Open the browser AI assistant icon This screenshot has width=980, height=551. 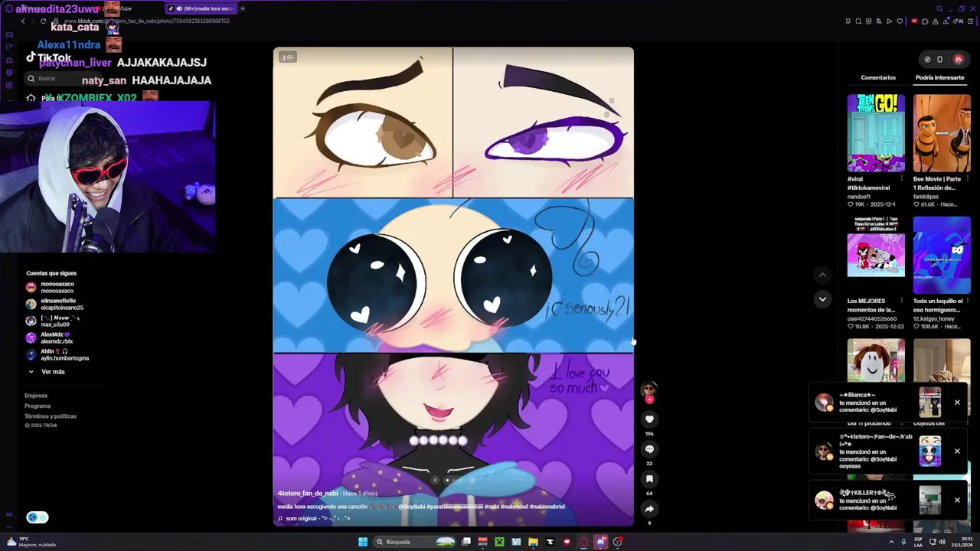tap(959, 21)
